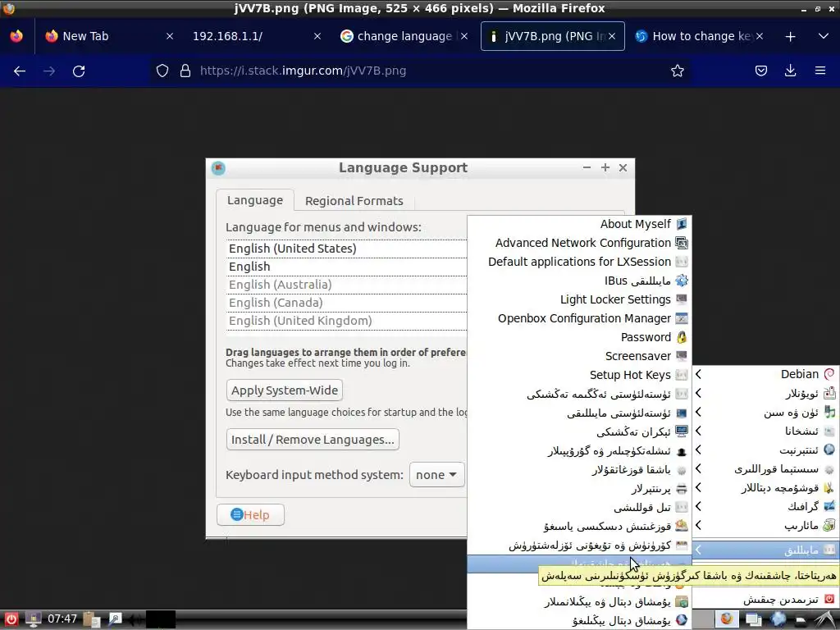This screenshot has width=840, height=630.
Task: Open Advanced Network Configuration entry
Action: 579,243
